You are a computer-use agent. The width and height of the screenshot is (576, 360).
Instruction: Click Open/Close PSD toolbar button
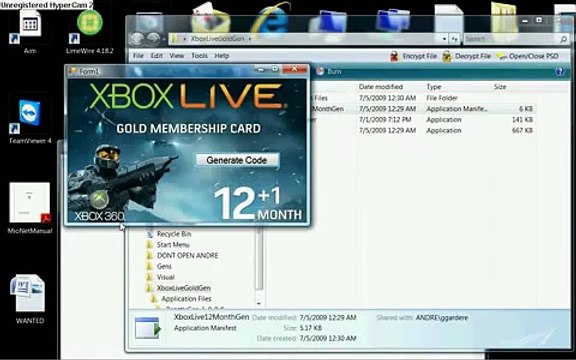(x=528, y=56)
